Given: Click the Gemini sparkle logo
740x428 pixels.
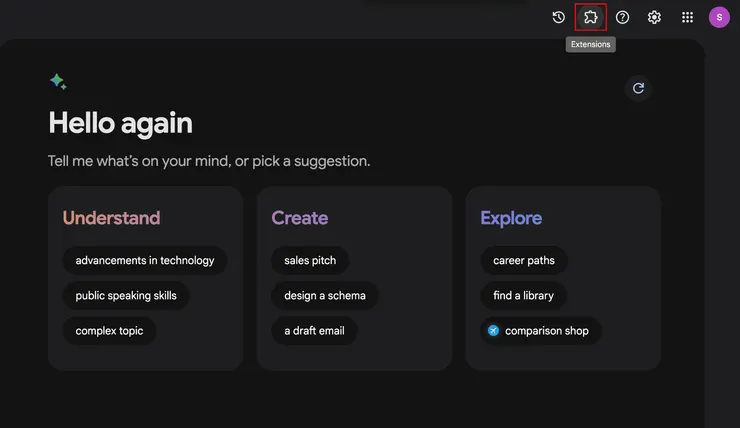Looking at the screenshot, I should click(58, 82).
